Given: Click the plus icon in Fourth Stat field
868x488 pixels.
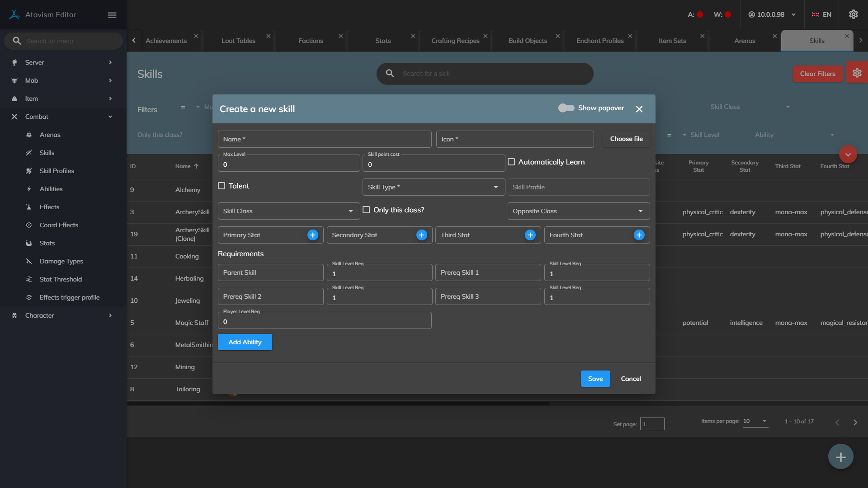Looking at the screenshot, I should point(639,235).
